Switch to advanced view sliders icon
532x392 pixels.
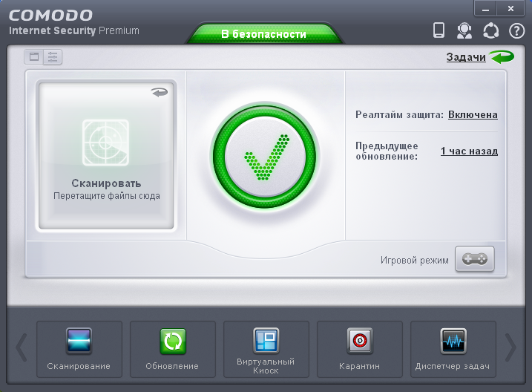[53, 56]
